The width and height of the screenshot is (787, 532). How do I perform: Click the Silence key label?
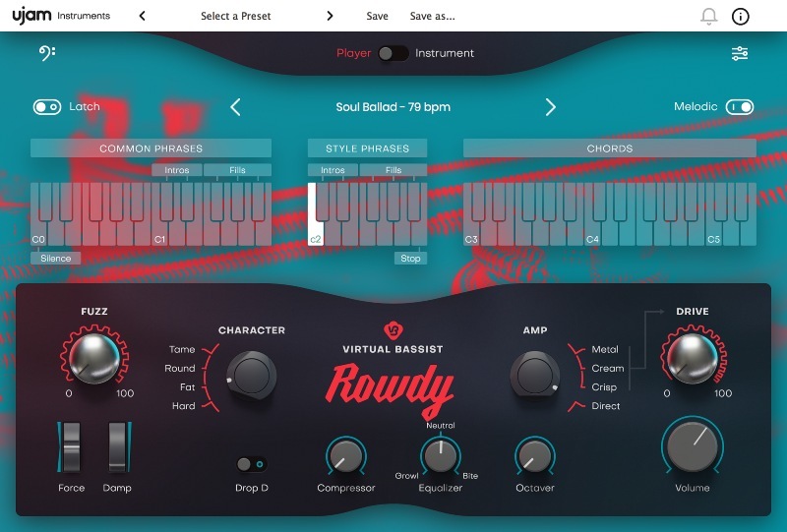pyautogui.click(x=56, y=258)
